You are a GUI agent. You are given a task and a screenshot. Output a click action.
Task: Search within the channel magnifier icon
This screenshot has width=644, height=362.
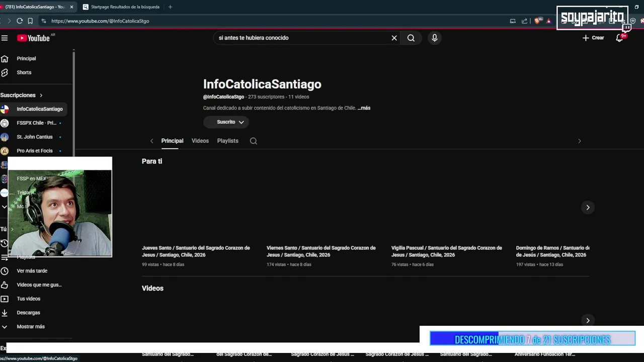tap(254, 141)
